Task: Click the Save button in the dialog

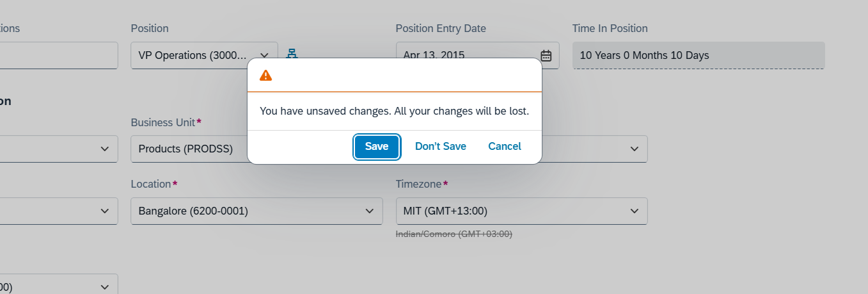Action: (377, 147)
